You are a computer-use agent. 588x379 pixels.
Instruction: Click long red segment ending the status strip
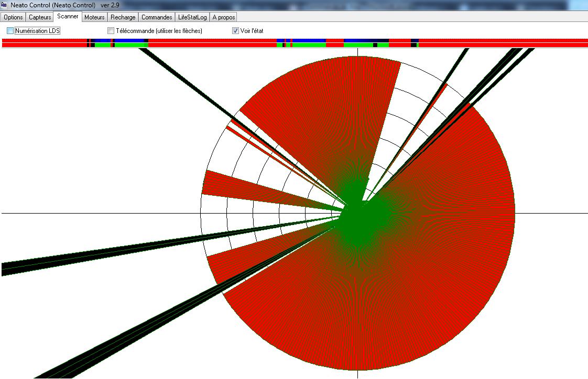point(503,43)
